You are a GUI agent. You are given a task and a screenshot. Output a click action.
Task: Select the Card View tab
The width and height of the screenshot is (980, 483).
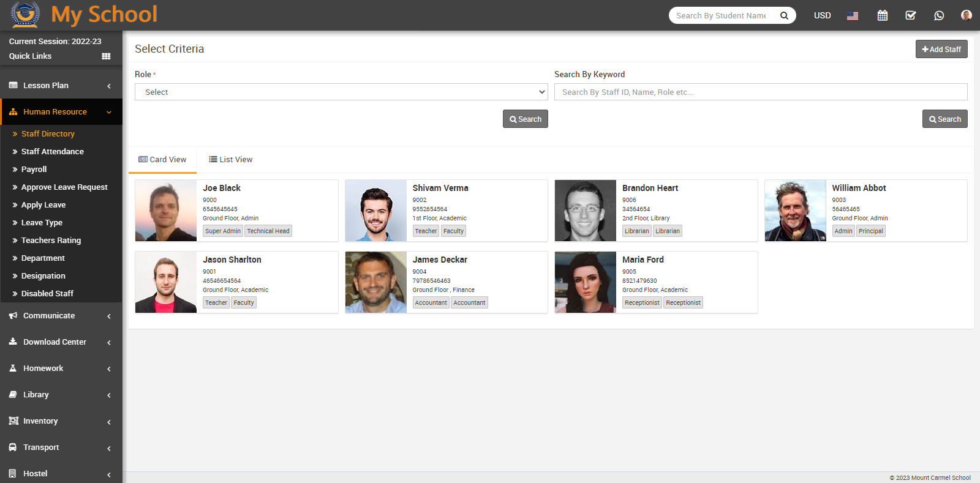(x=162, y=160)
